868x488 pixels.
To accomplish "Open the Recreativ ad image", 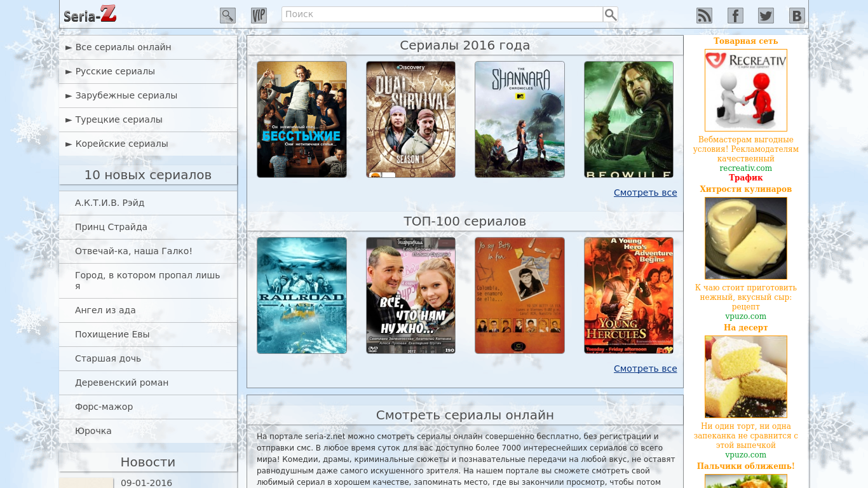I will click(x=746, y=90).
